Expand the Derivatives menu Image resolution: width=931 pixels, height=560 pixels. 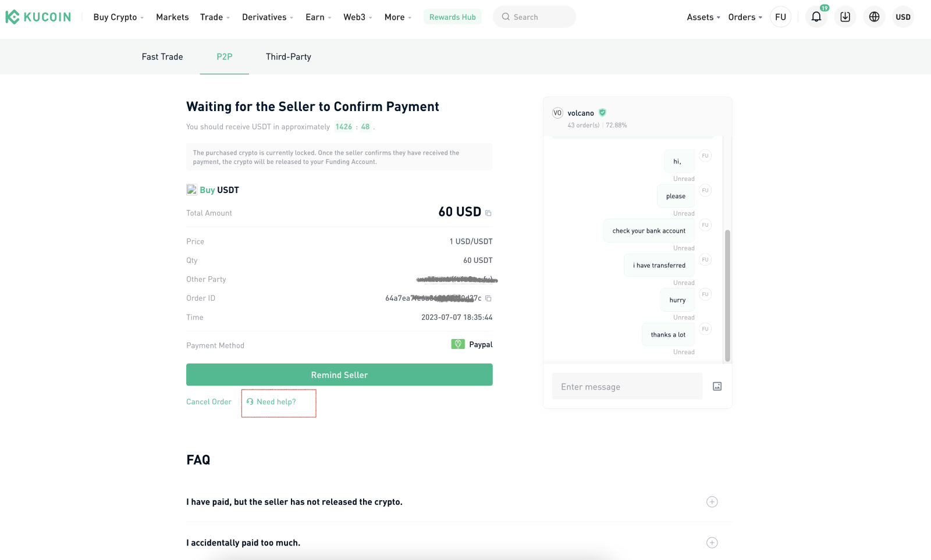click(268, 17)
